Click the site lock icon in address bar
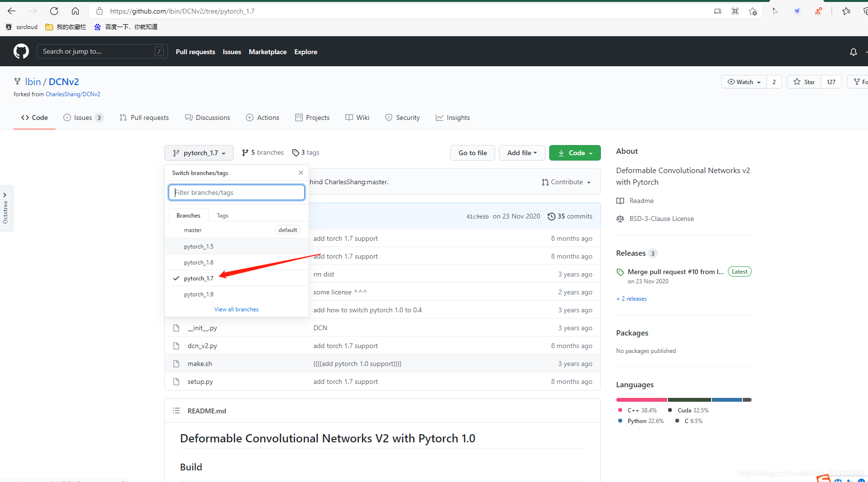The image size is (868, 482). tap(100, 11)
